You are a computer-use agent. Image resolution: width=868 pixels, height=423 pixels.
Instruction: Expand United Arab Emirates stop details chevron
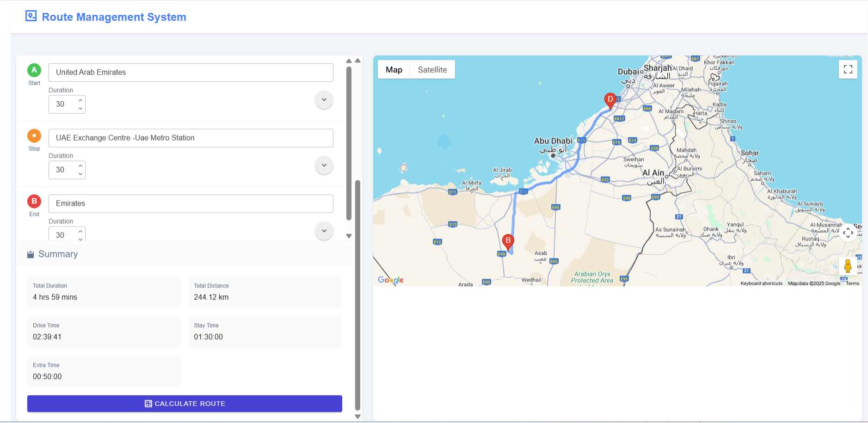[324, 100]
